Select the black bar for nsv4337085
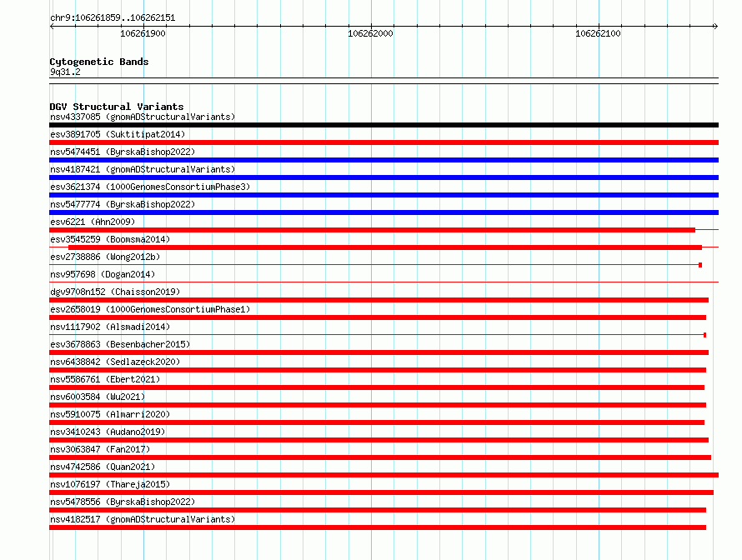 (x=384, y=125)
